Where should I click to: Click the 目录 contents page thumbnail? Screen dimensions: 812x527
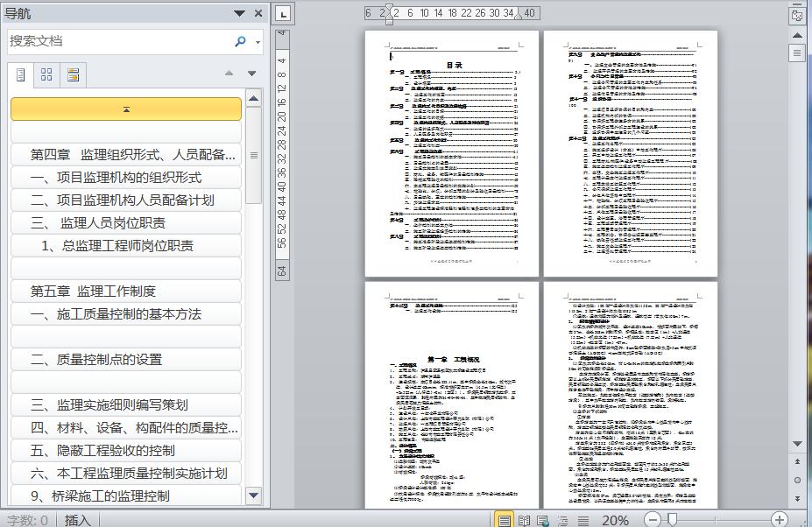(x=452, y=153)
